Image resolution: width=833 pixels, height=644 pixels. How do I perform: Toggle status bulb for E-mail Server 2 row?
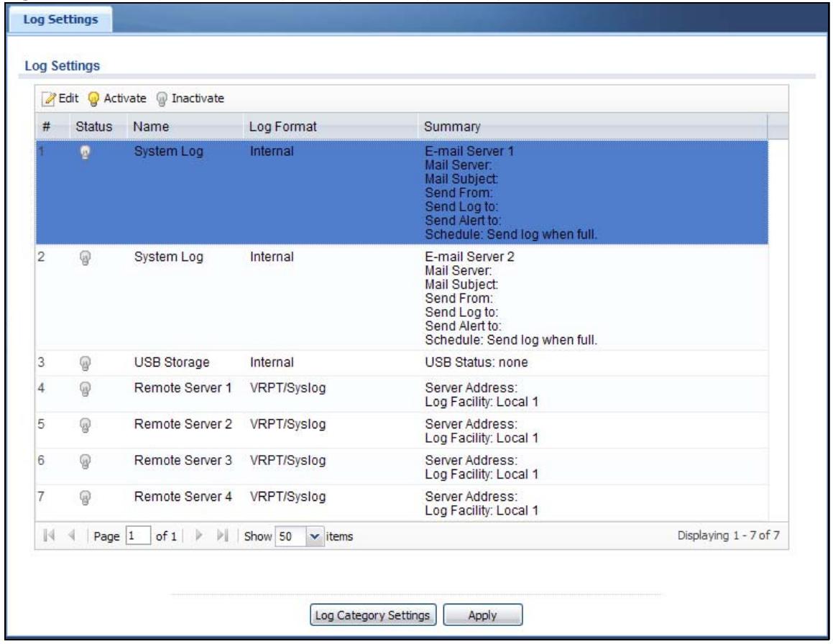pos(85,258)
